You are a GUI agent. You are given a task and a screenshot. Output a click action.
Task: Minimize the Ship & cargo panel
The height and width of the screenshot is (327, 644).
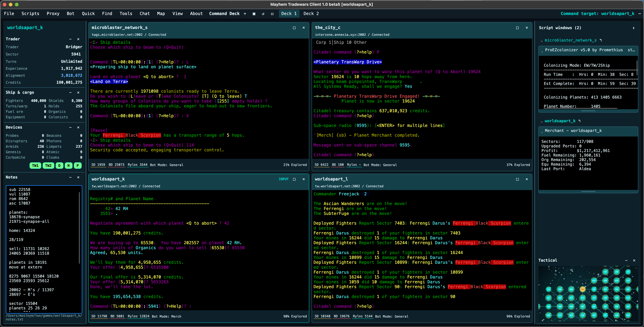click(70, 93)
